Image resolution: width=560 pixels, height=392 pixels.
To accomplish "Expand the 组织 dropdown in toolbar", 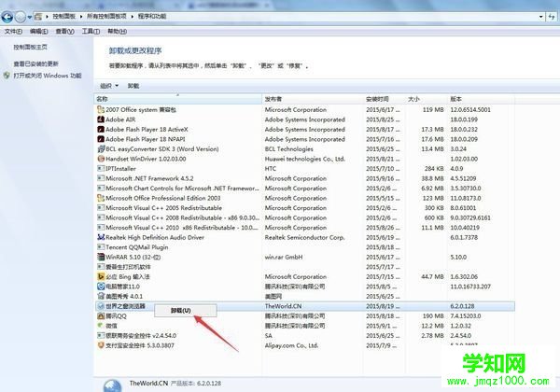I will tap(109, 86).
